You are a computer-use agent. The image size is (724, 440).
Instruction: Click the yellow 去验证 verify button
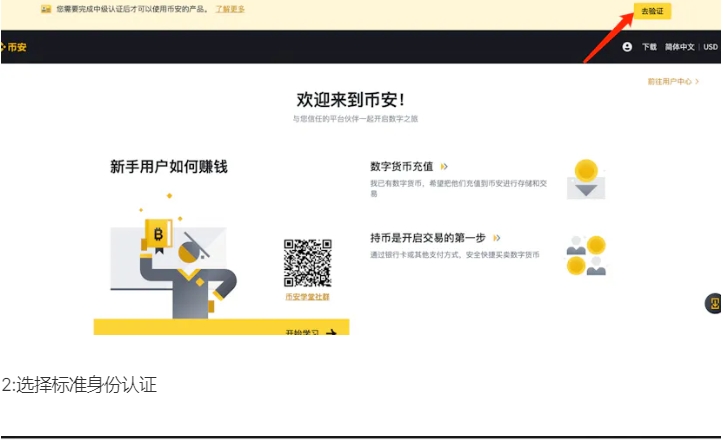coord(652,11)
